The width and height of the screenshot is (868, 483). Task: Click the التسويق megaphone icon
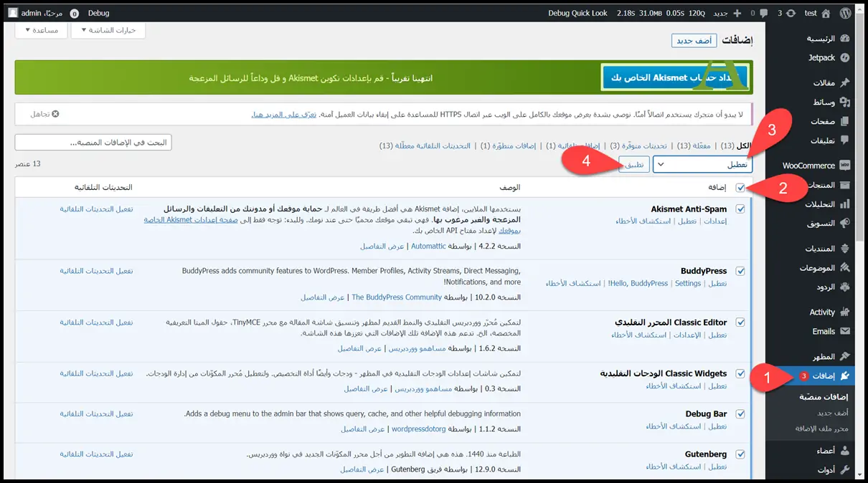[x=845, y=224]
